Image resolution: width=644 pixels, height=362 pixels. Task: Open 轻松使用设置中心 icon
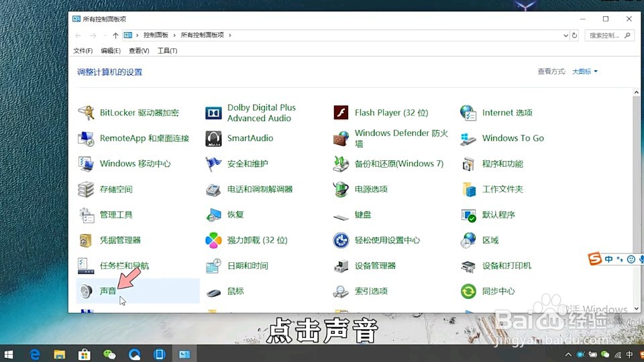(x=341, y=241)
